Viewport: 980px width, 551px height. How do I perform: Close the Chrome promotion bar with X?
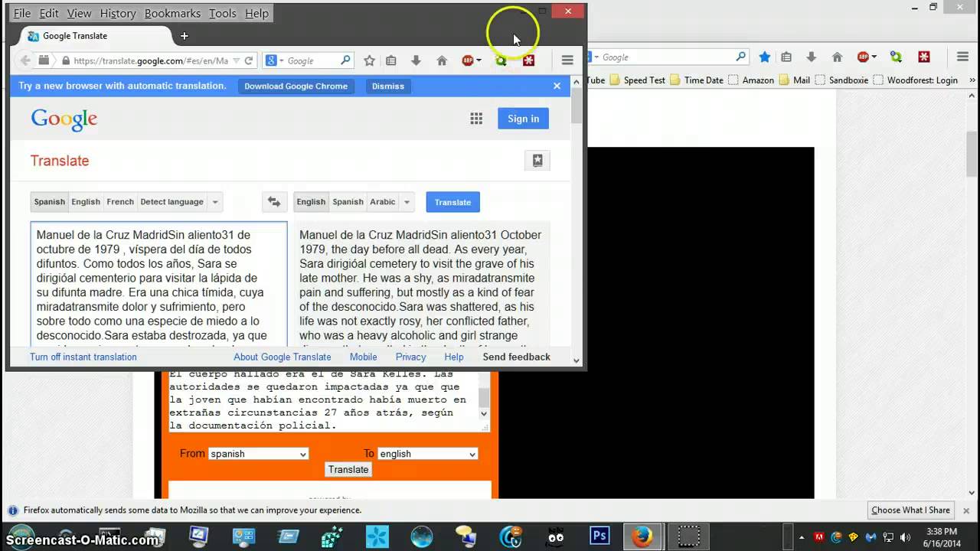point(557,86)
